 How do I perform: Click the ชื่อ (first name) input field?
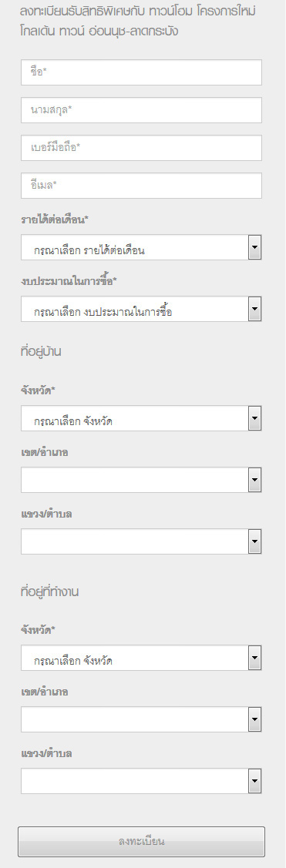pyautogui.click(x=141, y=72)
